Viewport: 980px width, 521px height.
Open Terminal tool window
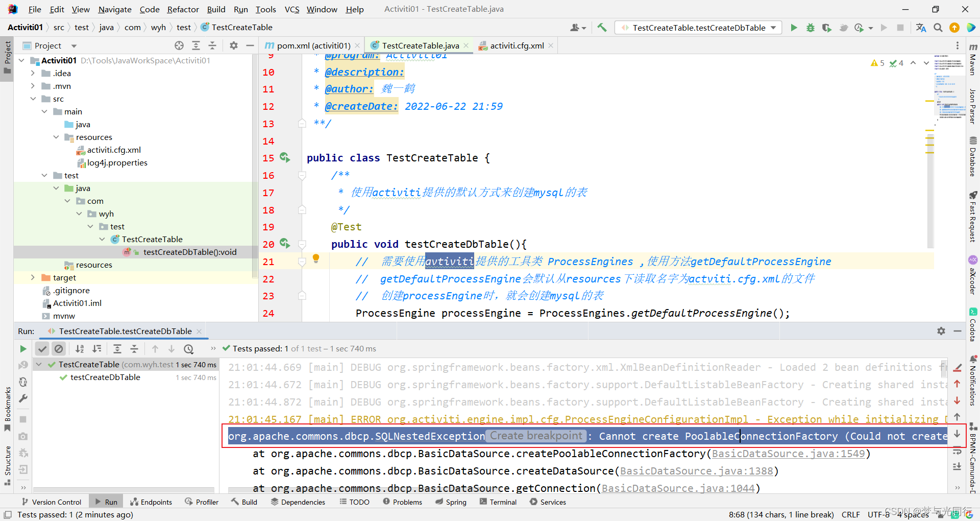point(498,502)
